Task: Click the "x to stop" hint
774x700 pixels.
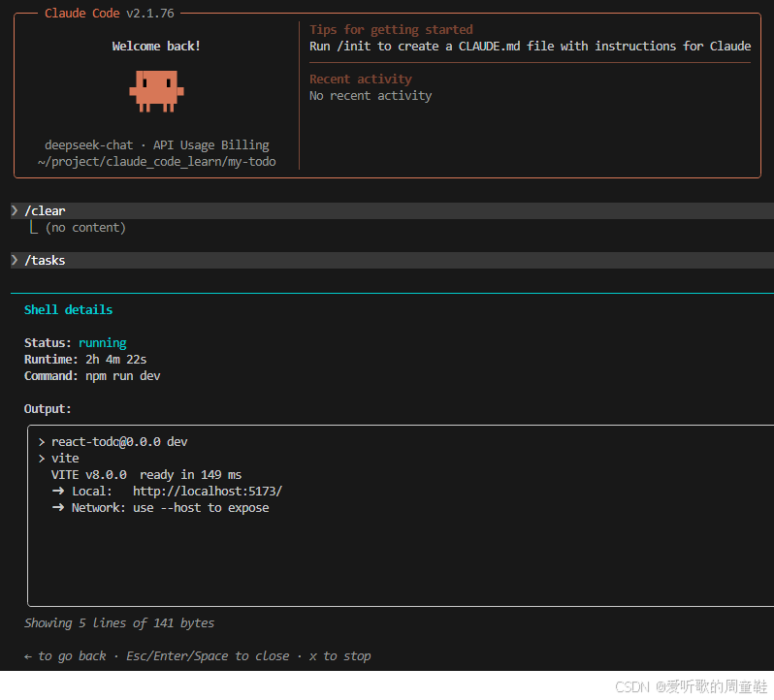Action: (339, 656)
